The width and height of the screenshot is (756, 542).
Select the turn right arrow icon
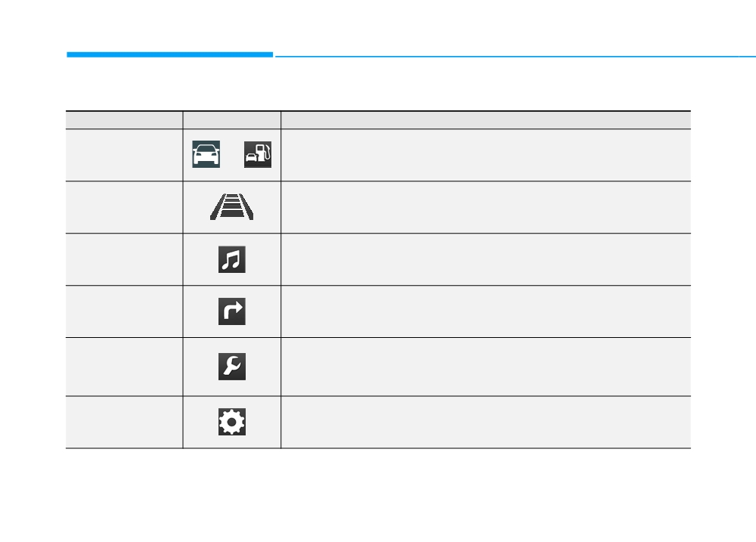click(x=232, y=311)
